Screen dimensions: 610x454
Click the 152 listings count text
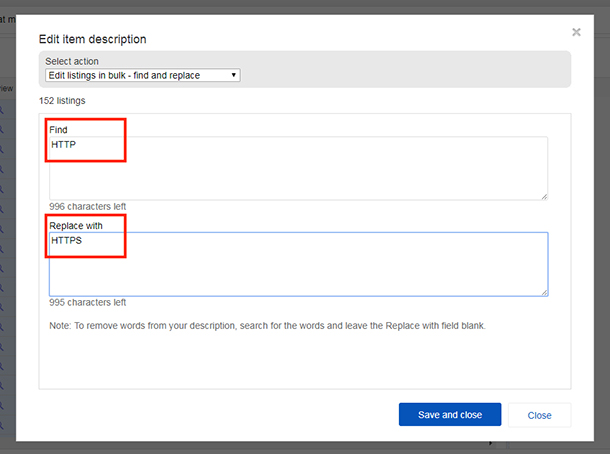pos(62,100)
